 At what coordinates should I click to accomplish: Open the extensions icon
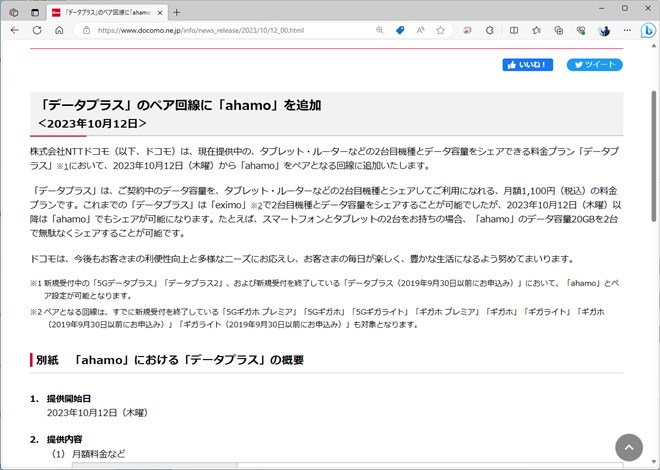(x=490, y=30)
